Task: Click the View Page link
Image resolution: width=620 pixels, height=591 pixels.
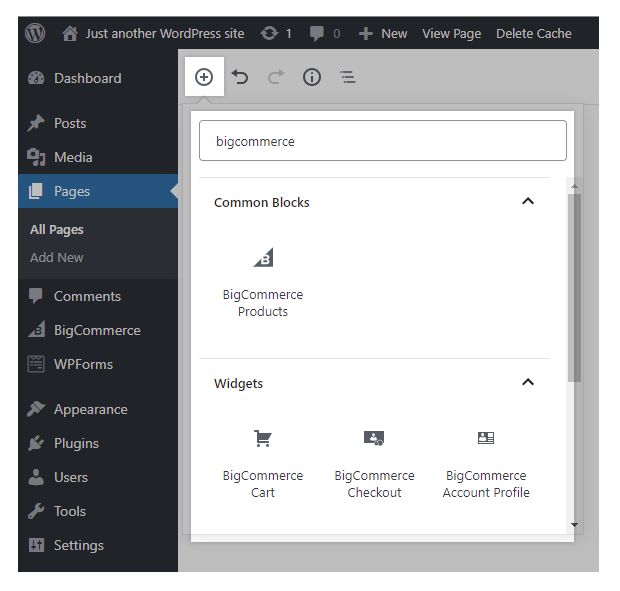Action: coord(451,33)
